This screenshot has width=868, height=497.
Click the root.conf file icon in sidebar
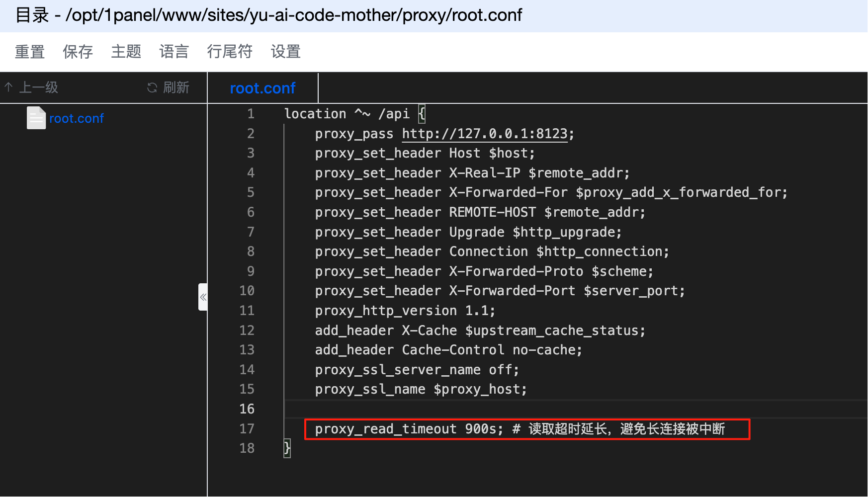pyautogui.click(x=36, y=118)
